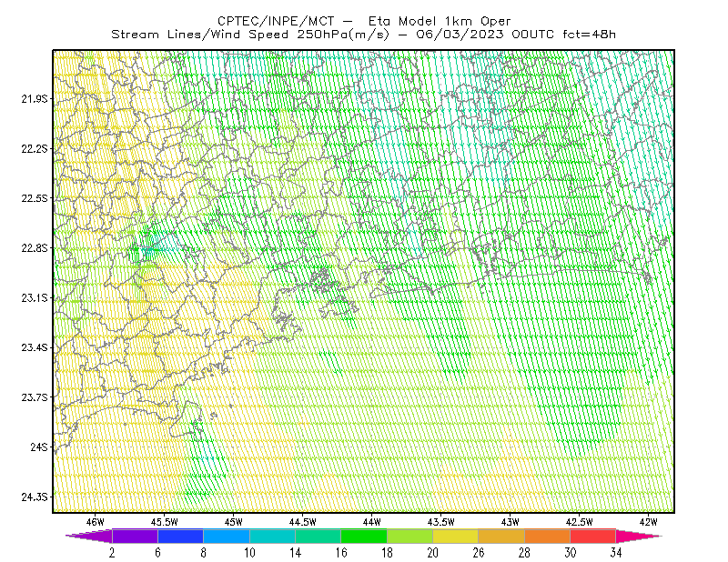Viewport: 728px width, 562px height.
Task: Click the '23.4S' latitude label
Action: tap(35, 347)
